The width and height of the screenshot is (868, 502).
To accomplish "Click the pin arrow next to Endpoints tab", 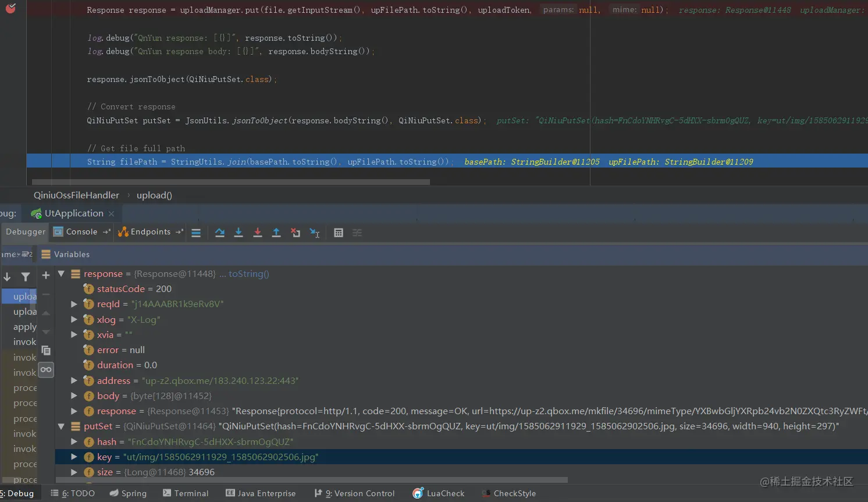I will (179, 232).
